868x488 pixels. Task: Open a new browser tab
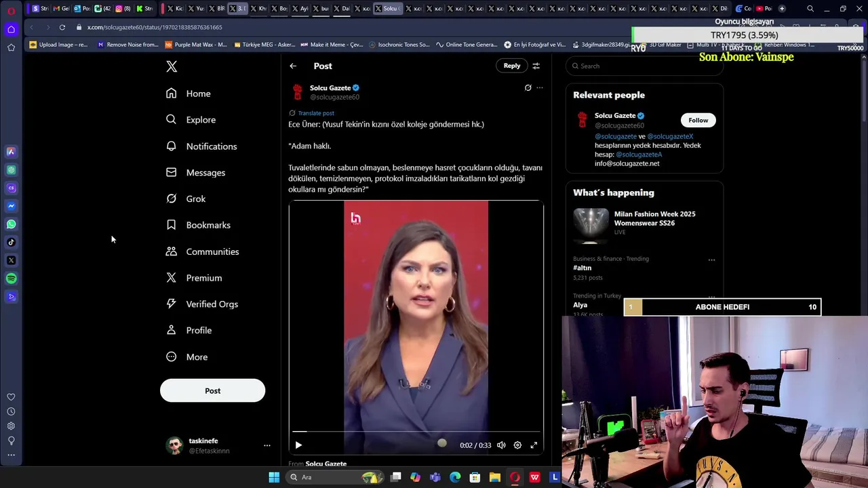pos(782,9)
